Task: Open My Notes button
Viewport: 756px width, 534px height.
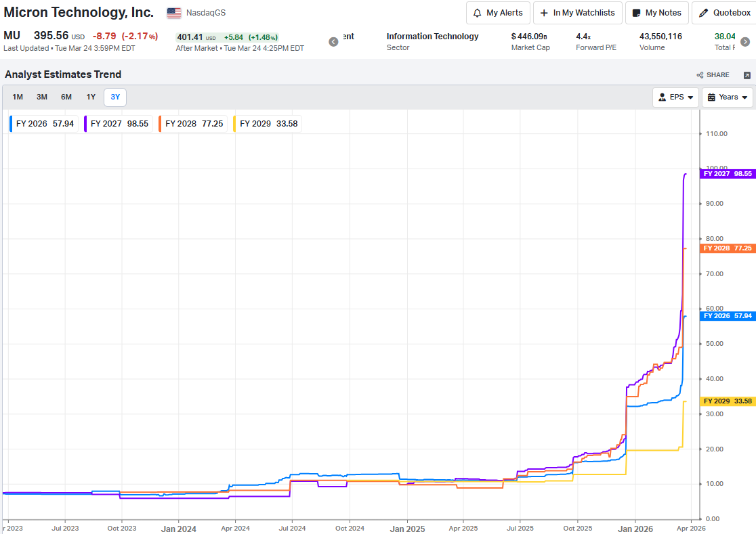Action: pyautogui.click(x=656, y=13)
